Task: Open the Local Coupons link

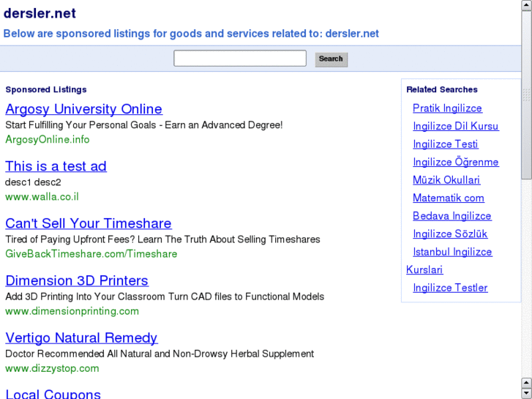Action: 53,394
